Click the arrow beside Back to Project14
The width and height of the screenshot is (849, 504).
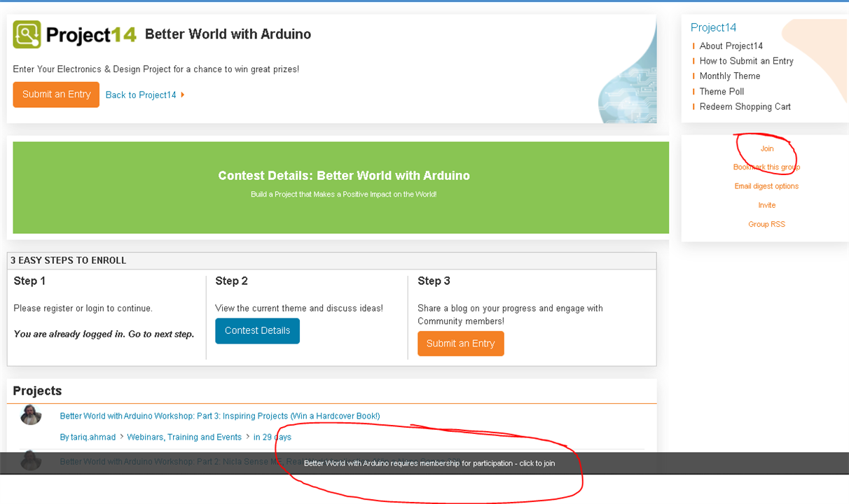tap(183, 95)
